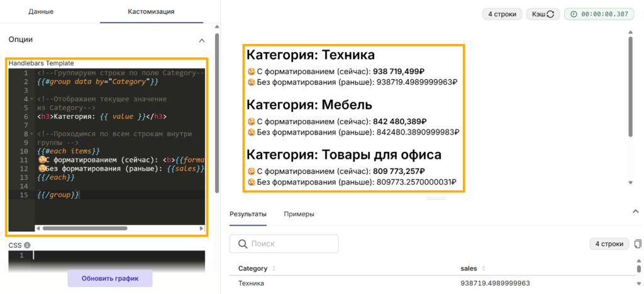644x294 pixels.
Task: Click the editor scrollbar left arrow
Action: pyautogui.click(x=38, y=229)
